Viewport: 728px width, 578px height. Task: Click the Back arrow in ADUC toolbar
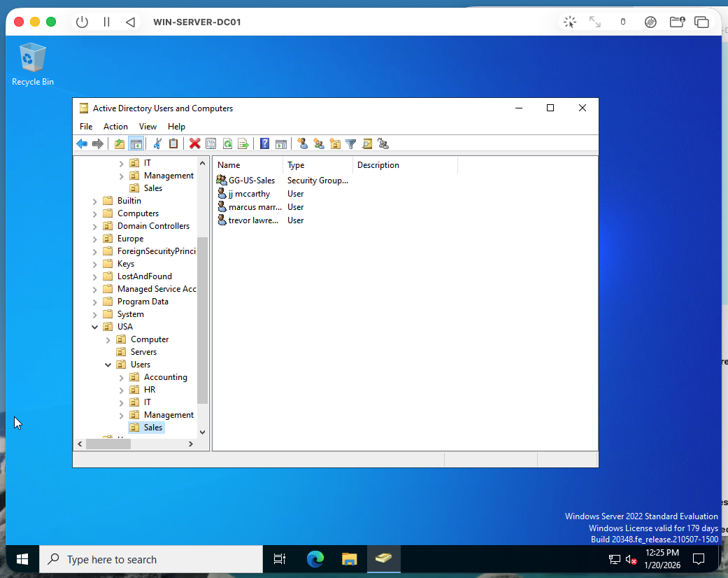(82, 143)
